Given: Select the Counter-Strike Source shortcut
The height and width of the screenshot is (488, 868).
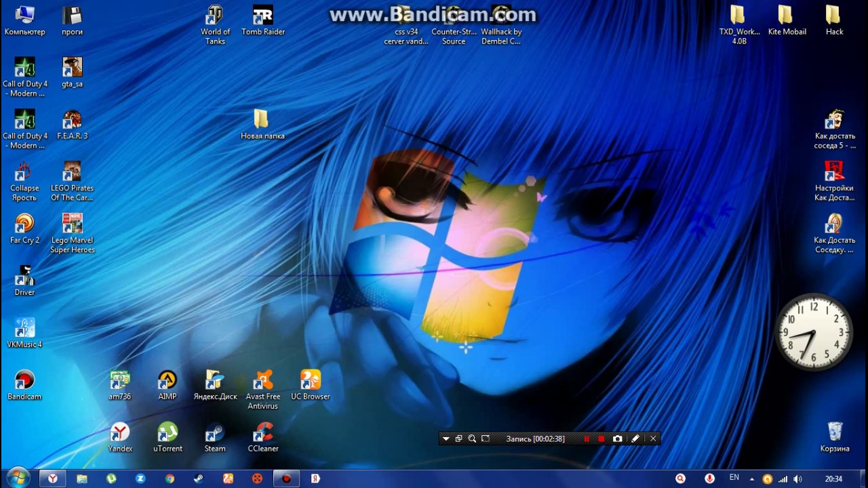Looking at the screenshot, I should (454, 26).
